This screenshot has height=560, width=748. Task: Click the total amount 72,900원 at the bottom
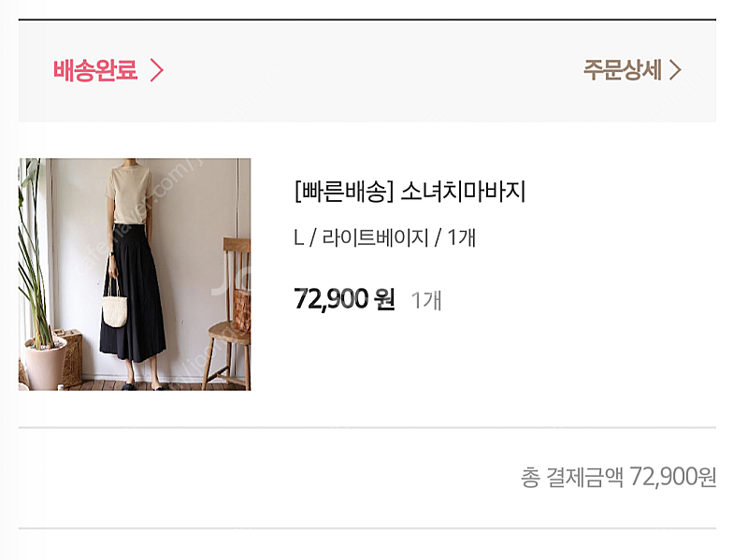point(673,477)
